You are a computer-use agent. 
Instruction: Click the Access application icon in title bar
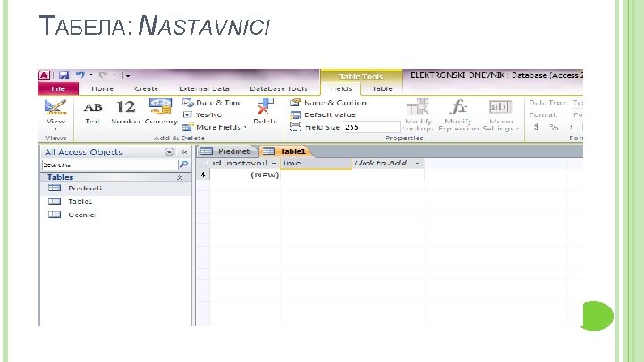tap(45, 75)
